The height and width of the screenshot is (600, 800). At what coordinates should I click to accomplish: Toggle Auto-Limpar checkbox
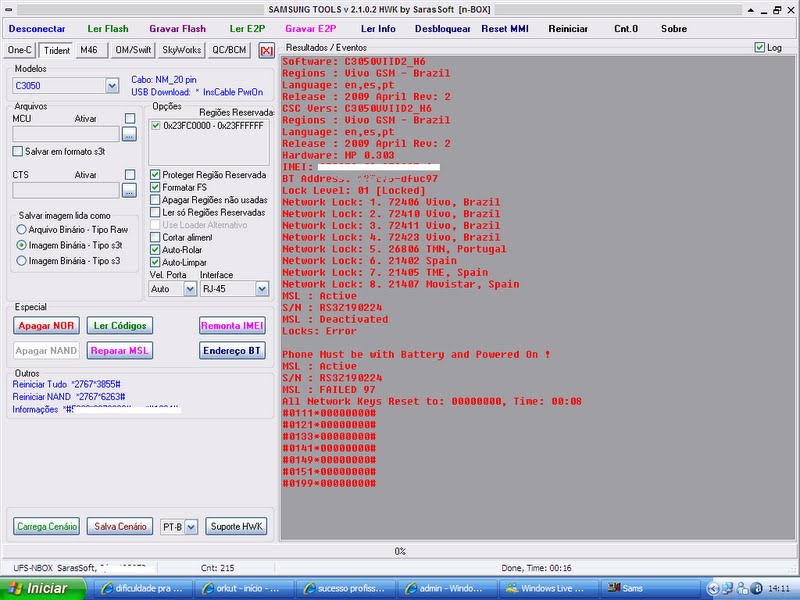click(x=155, y=262)
